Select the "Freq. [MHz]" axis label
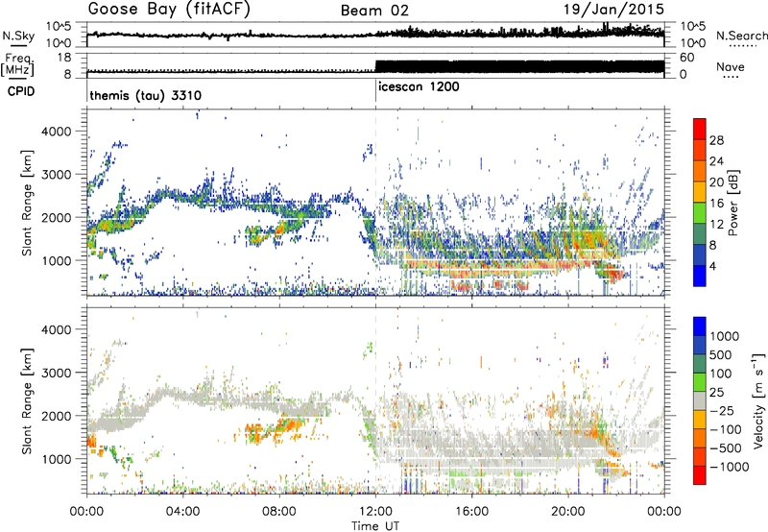The image size is (768, 532). [x=18, y=64]
